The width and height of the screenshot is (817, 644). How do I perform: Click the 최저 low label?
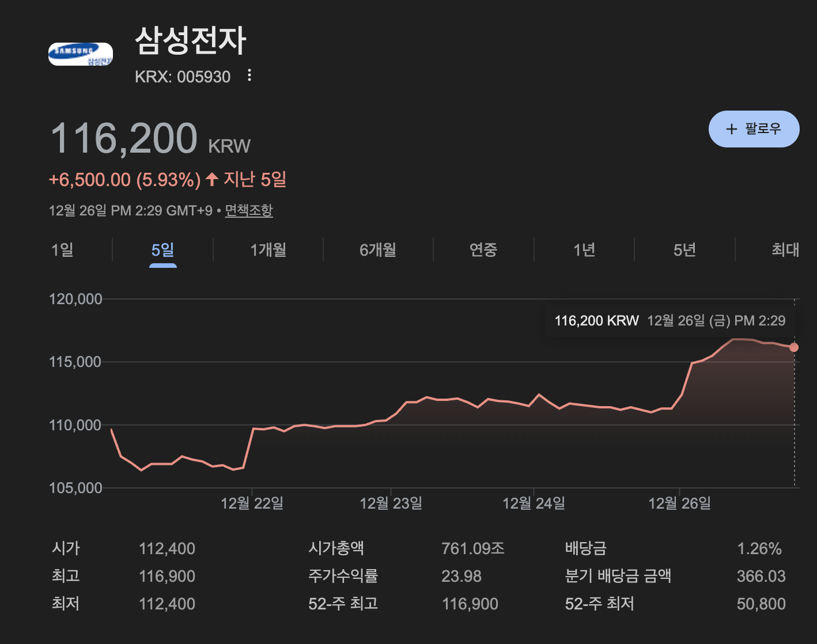pos(66,603)
